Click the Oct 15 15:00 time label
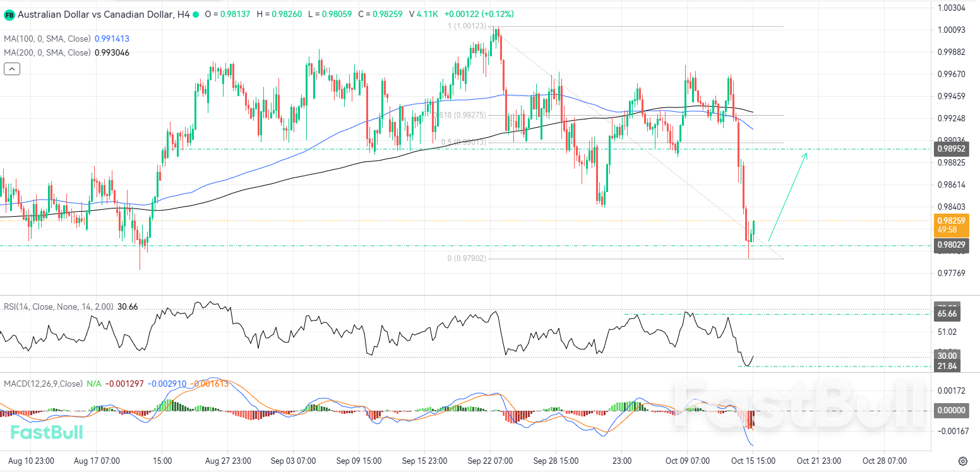This screenshot has width=980, height=472. 753,461
